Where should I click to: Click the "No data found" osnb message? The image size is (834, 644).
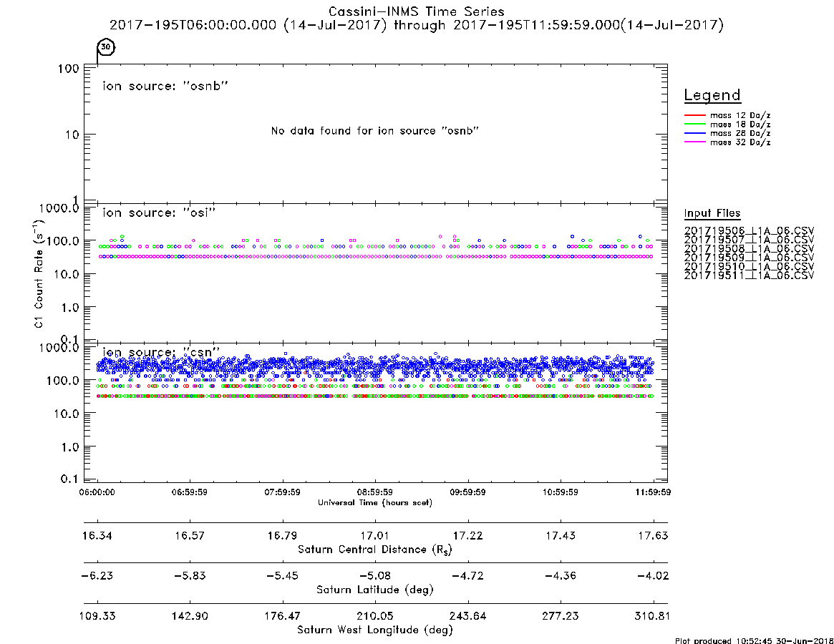coord(375,131)
